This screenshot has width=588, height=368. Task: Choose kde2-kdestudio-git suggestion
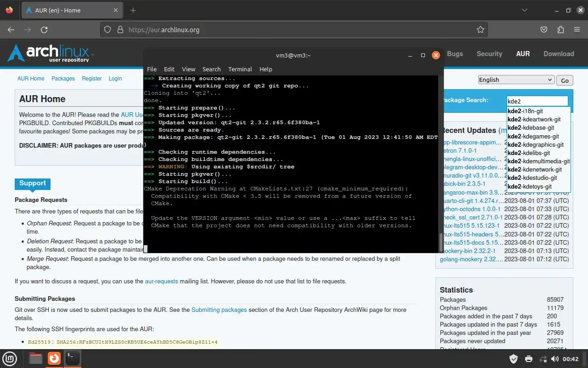538,178
